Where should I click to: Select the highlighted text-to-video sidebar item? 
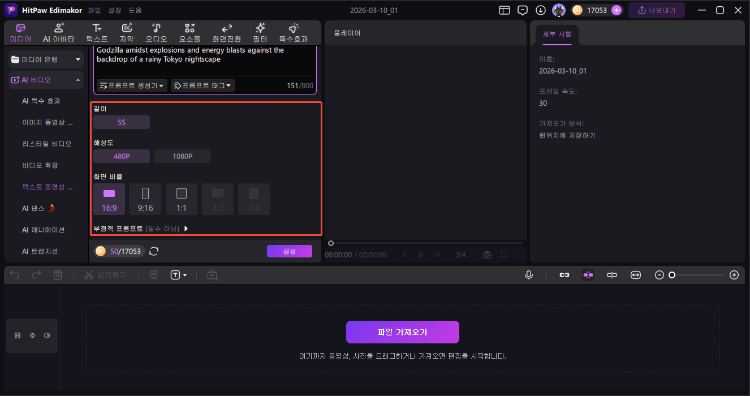pos(47,187)
